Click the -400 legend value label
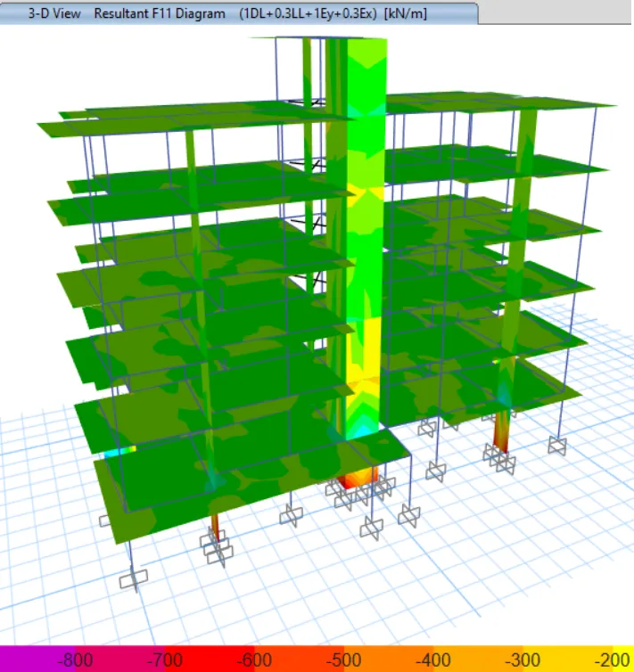This screenshot has width=634, height=672. tap(433, 660)
